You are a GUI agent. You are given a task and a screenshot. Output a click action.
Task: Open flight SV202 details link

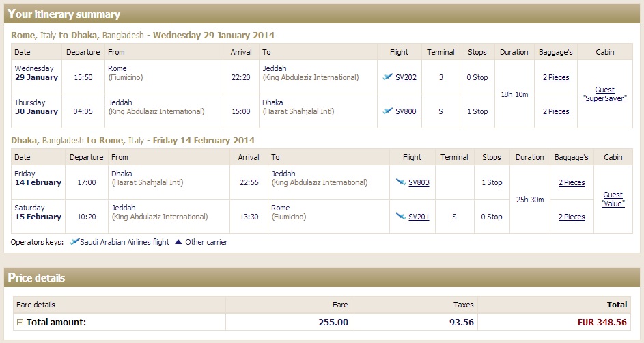point(406,77)
